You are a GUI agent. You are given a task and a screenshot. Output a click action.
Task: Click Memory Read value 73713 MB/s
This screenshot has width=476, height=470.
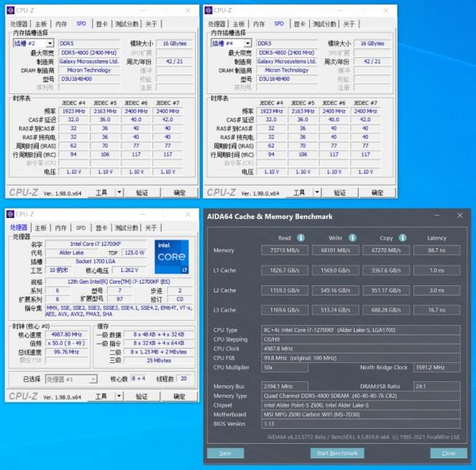pyautogui.click(x=285, y=250)
